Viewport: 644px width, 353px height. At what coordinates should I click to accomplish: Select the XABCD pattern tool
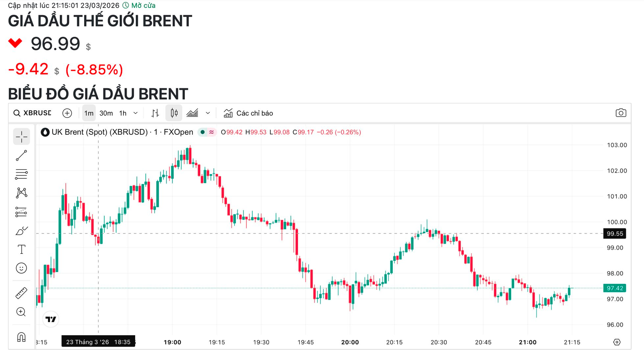pos(21,193)
